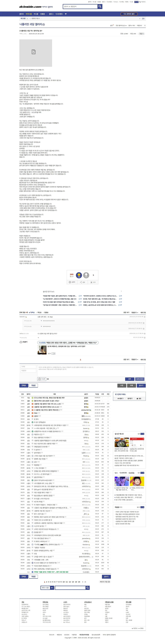Click the 등록 comment submit button

coord(130,379)
